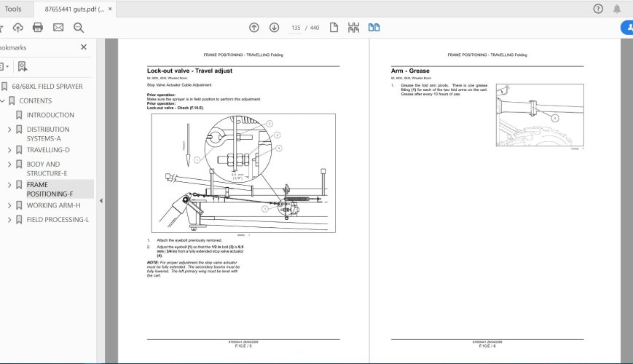633x364 pixels.
Task: Upload file to cloud icon
Action: (x=17, y=28)
